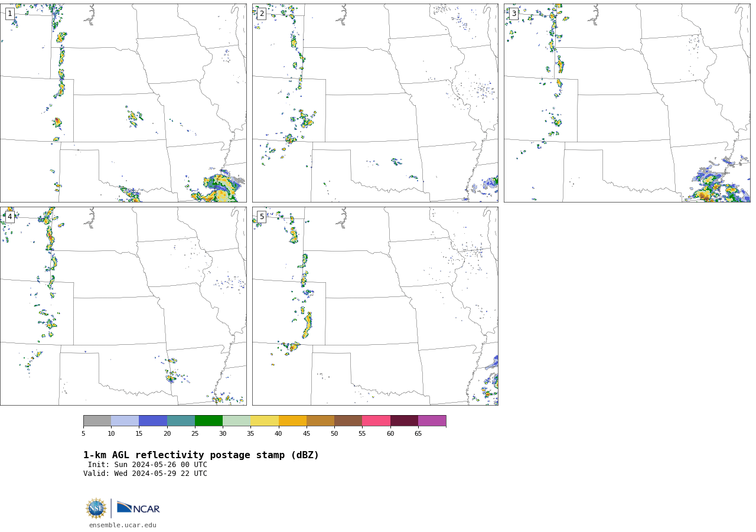Select the tan 45-50 dBZ swatch

click(x=321, y=421)
